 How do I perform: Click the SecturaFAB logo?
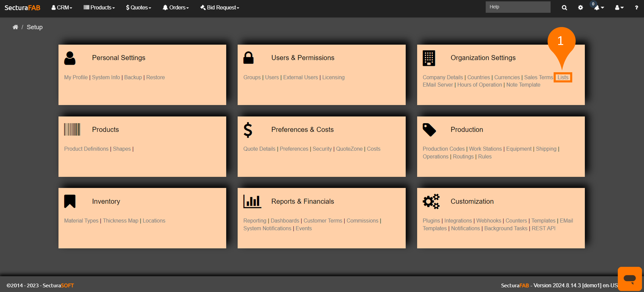(23, 8)
